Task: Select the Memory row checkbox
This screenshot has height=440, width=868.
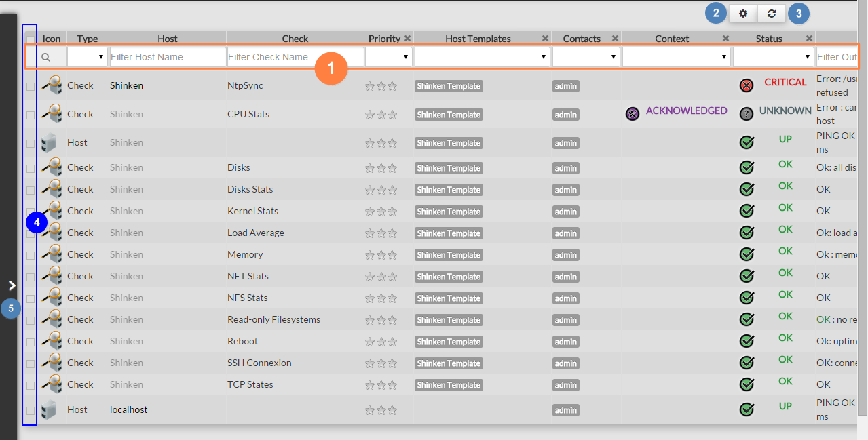Action: pos(31,255)
